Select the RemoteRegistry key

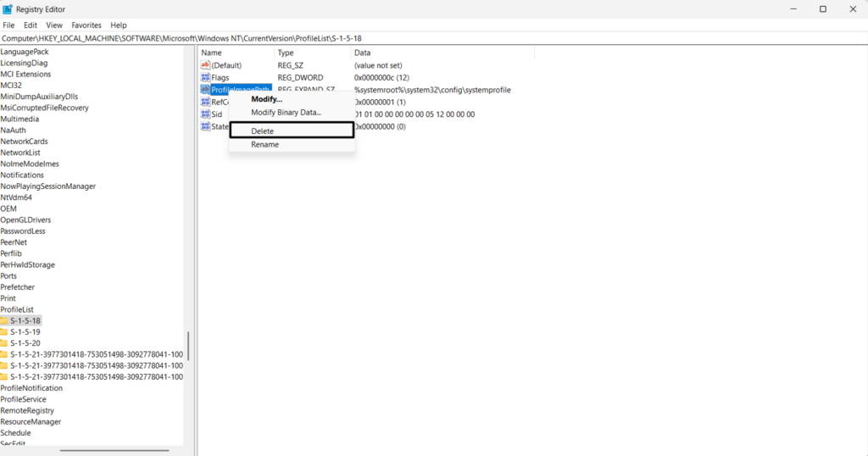click(27, 410)
